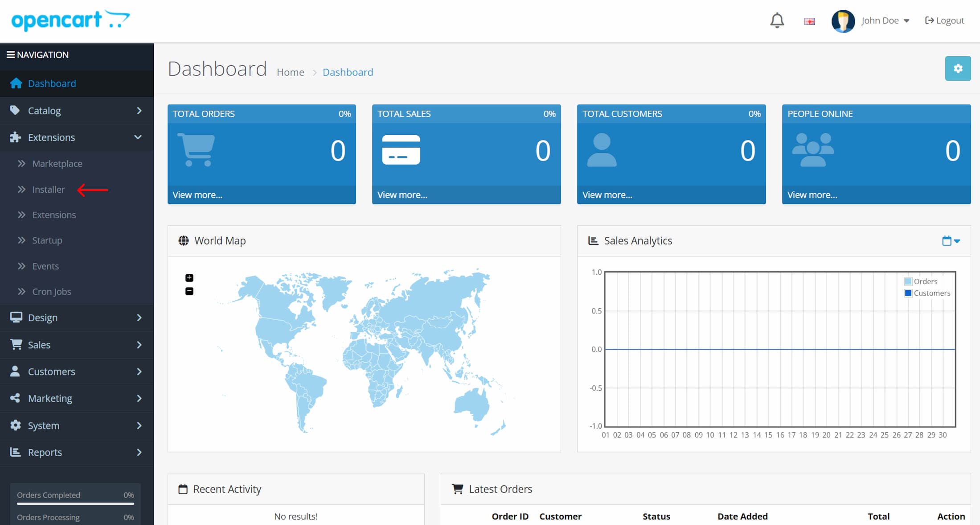Image resolution: width=980 pixels, height=525 pixels.
Task: Click the Total Sales credit card icon
Action: [401, 150]
